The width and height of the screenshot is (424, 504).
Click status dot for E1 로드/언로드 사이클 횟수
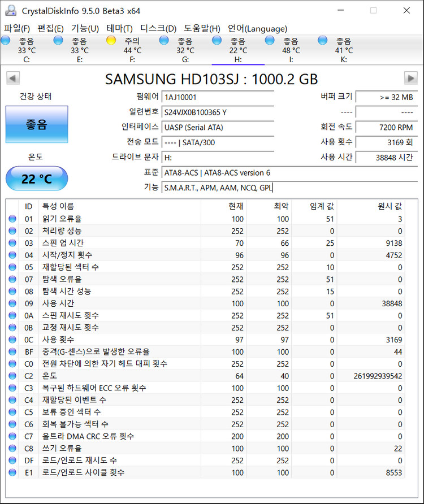[x=12, y=472]
